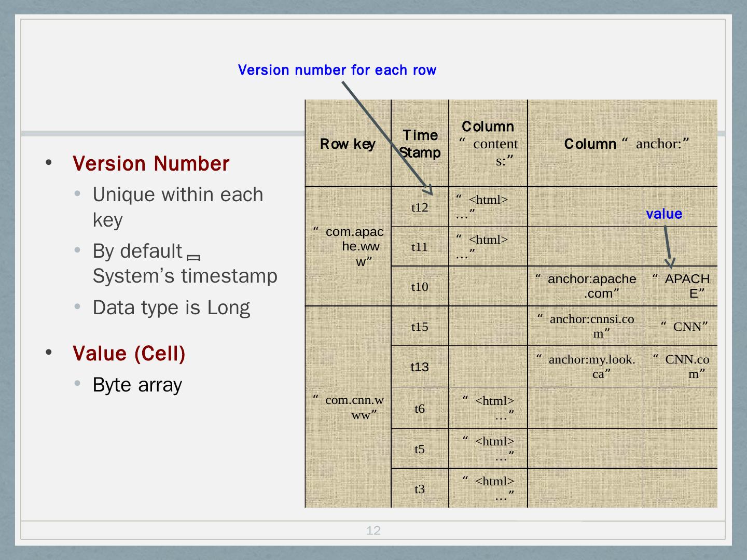Click the Column "contents:" table header
Image resolution: width=747 pixels, height=560 pixels.
(x=488, y=144)
